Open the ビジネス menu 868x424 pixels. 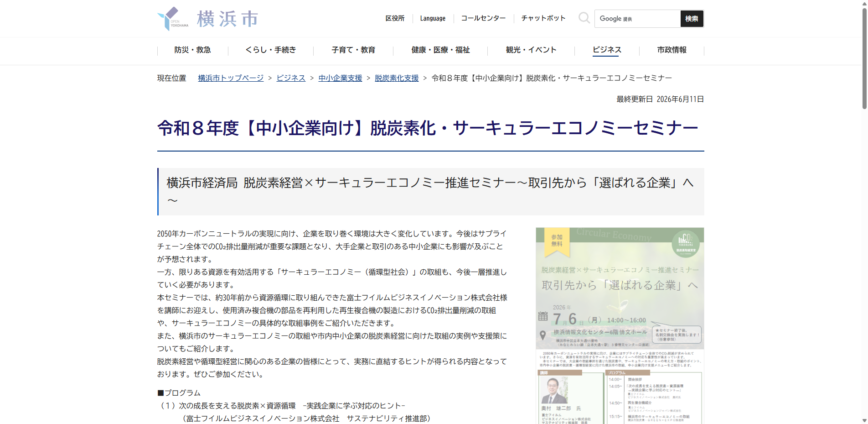point(607,50)
